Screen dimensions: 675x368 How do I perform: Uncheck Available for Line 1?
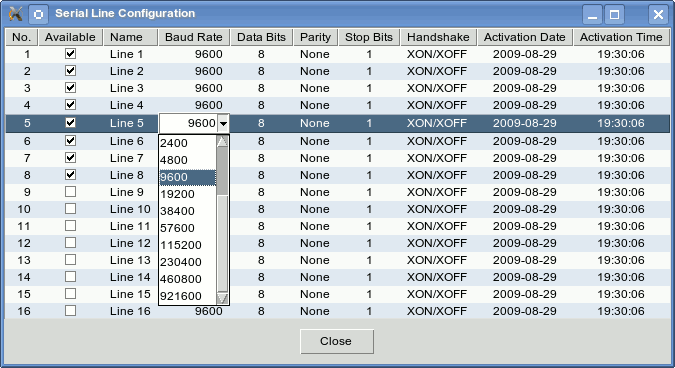point(71,54)
